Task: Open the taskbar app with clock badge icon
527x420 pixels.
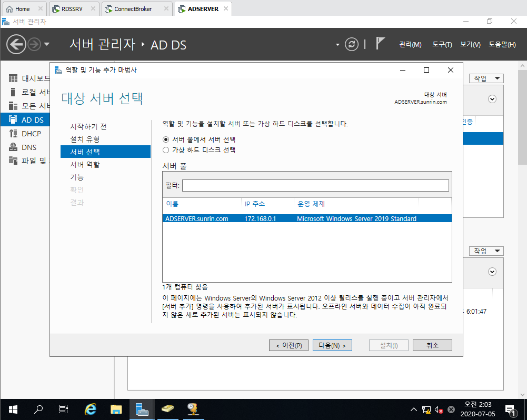Action: pyautogui.click(x=193, y=409)
